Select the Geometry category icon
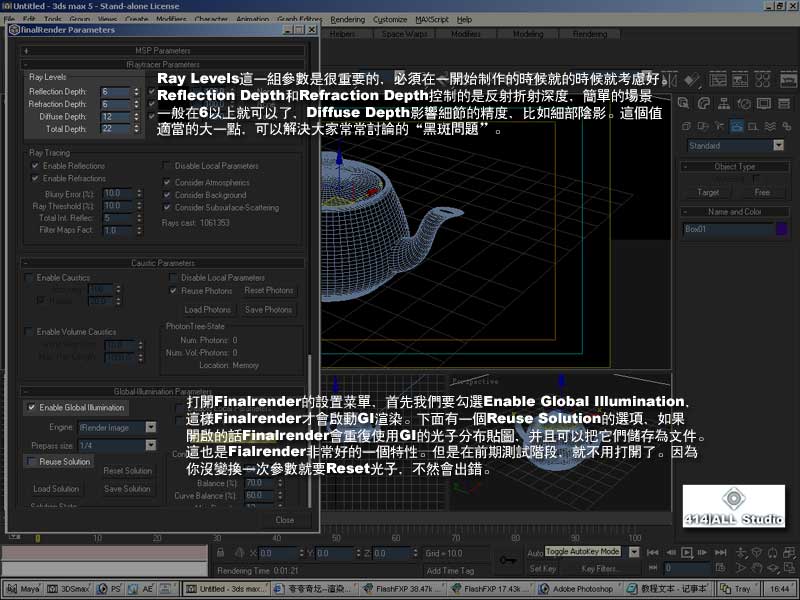Viewport: 800px width, 600px height. click(x=686, y=126)
